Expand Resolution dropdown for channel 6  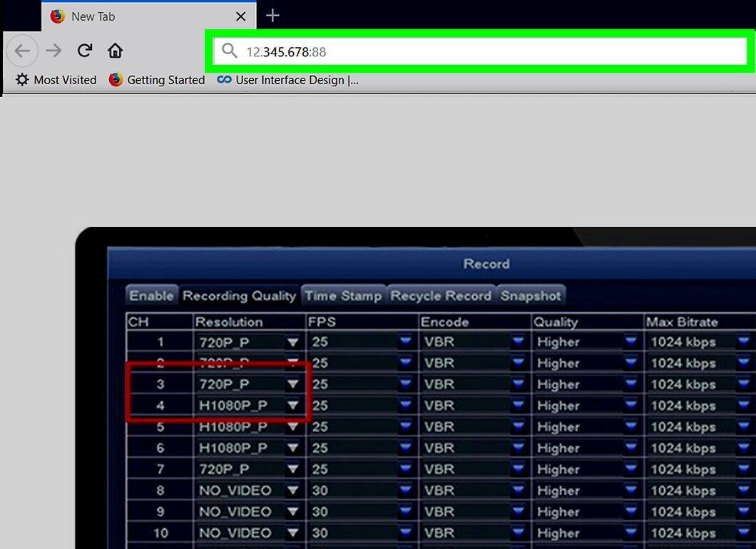(292, 448)
